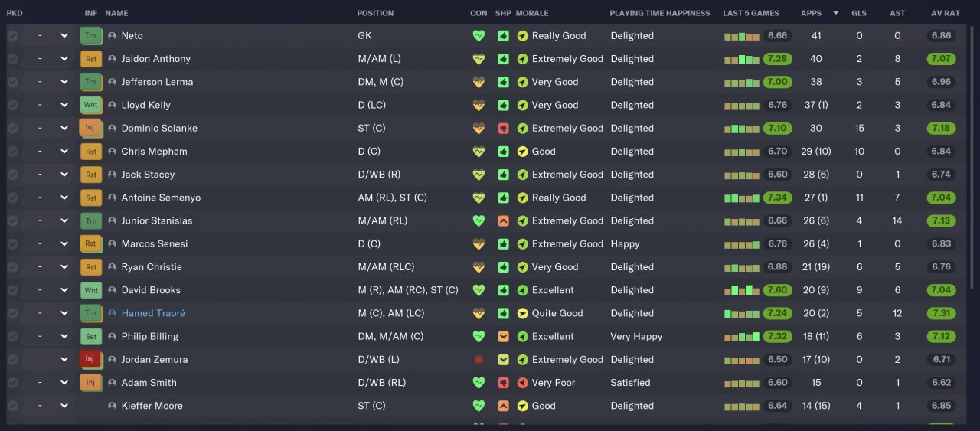Viewport: 980px width, 431px height.
Task: Tick the selection checkbox for Lloyd Kelly
Action: pyautogui.click(x=13, y=105)
